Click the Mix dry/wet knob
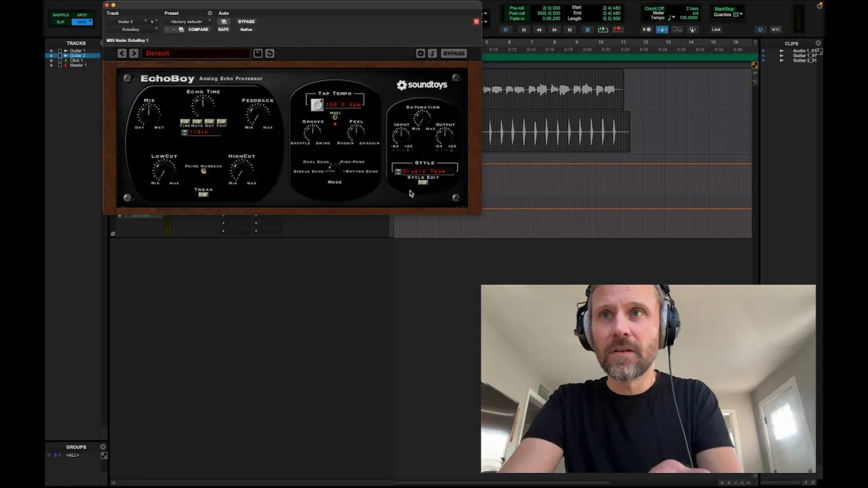The height and width of the screenshot is (488, 868). coord(149,114)
